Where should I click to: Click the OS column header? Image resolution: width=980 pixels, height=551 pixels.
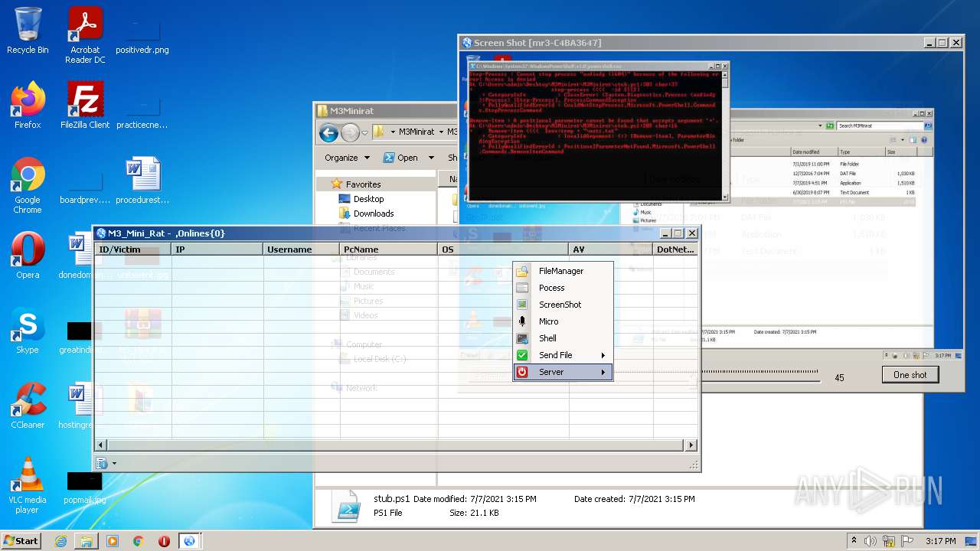pyautogui.click(x=504, y=249)
